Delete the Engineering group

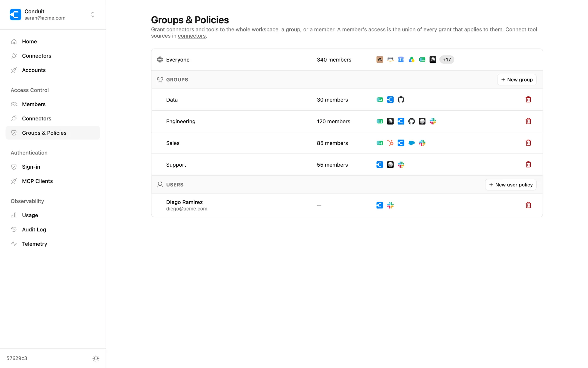pyautogui.click(x=528, y=121)
